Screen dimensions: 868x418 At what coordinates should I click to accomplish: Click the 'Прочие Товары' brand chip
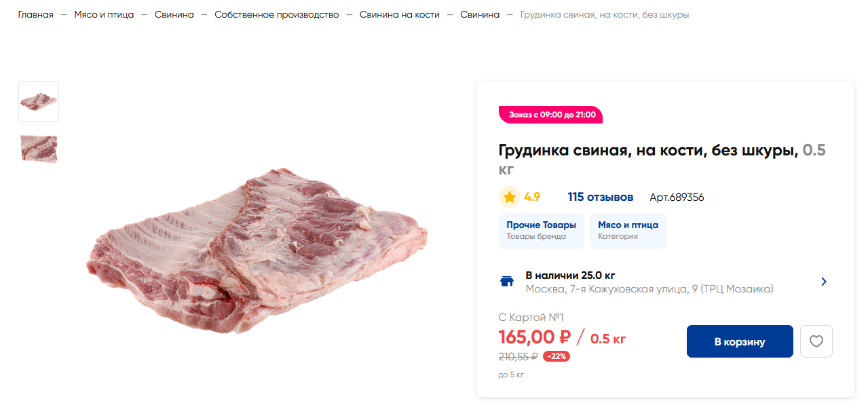click(541, 230)
